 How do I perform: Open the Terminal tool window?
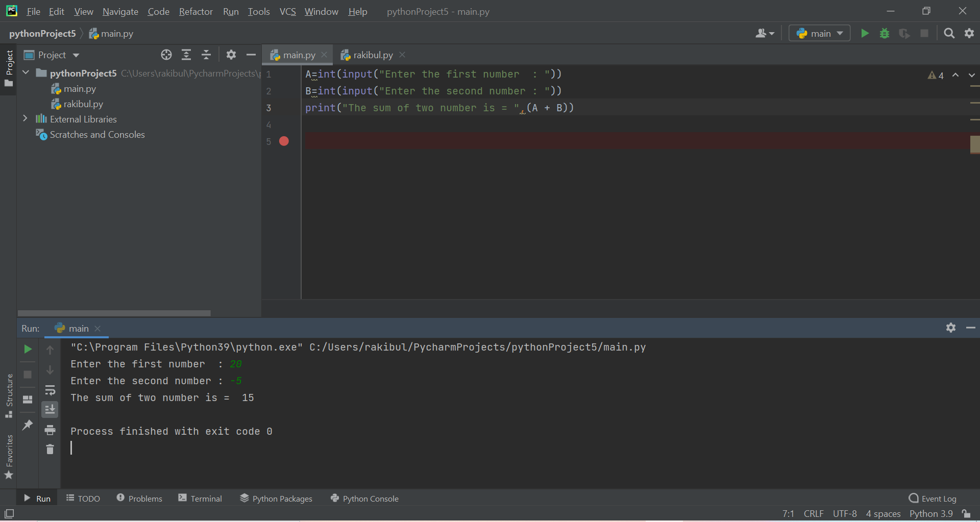[200, 499]
